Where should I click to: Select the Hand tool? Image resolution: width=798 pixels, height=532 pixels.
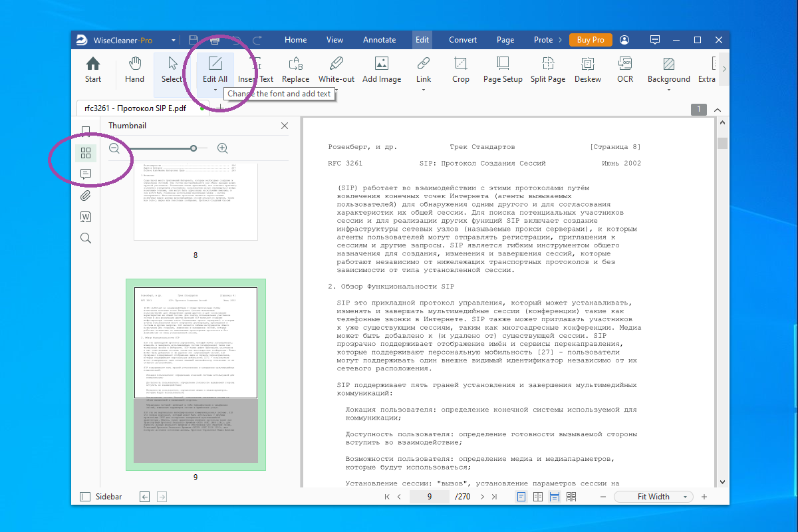(x=134, y=70)
